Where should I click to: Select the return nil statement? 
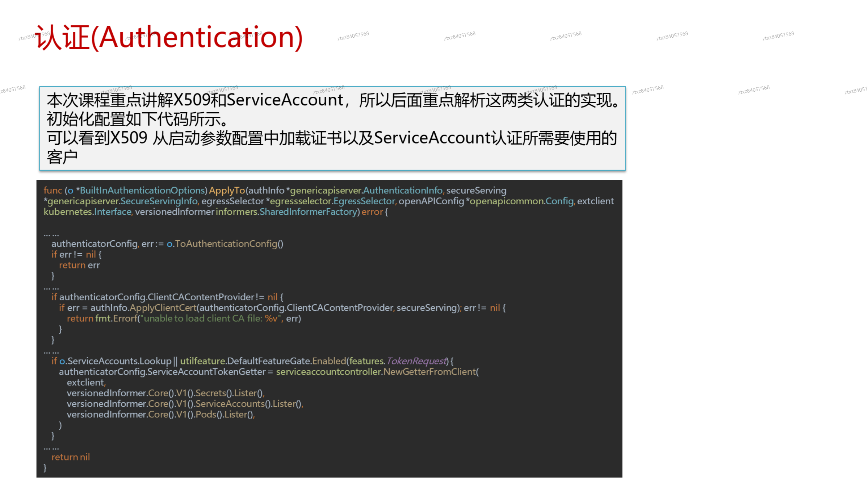[71, 457]
